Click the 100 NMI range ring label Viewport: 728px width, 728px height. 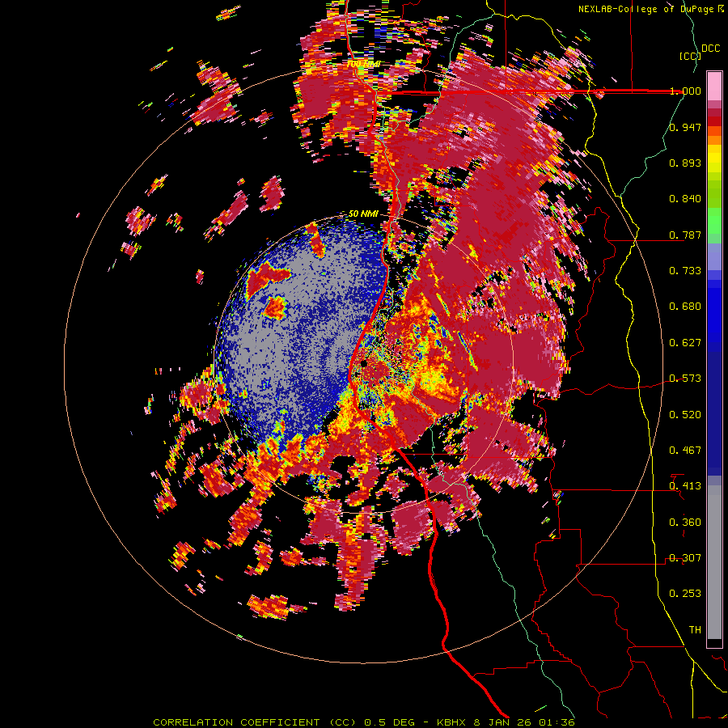point(363,64)
